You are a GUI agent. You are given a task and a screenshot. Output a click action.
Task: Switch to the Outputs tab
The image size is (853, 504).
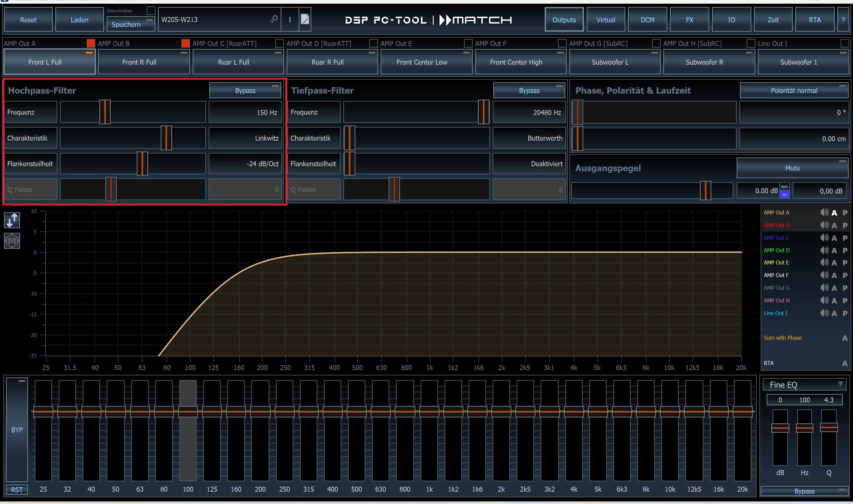pos(564,20)
